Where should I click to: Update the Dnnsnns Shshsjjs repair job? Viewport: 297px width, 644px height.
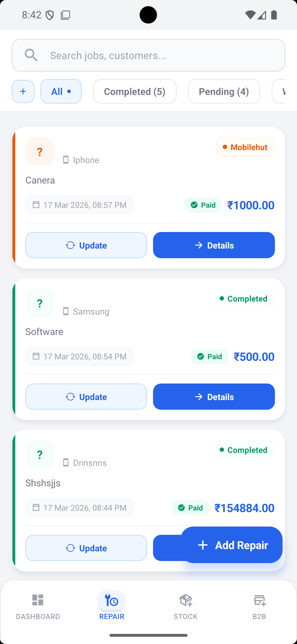point(86,548)
